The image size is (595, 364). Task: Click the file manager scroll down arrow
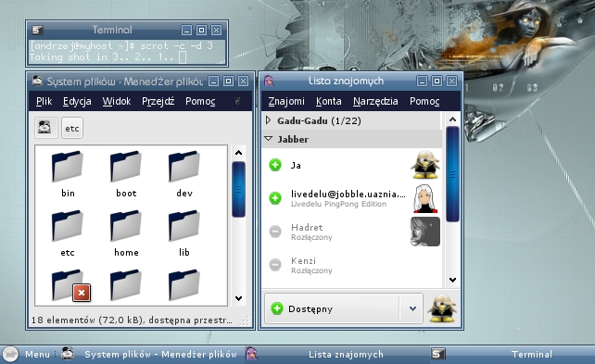(238, 298)
